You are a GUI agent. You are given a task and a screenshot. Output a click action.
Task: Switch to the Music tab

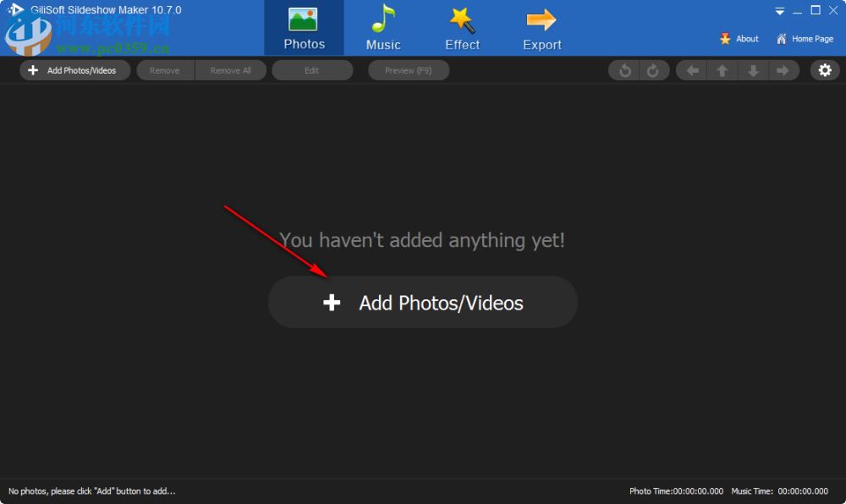click(382, 27)
